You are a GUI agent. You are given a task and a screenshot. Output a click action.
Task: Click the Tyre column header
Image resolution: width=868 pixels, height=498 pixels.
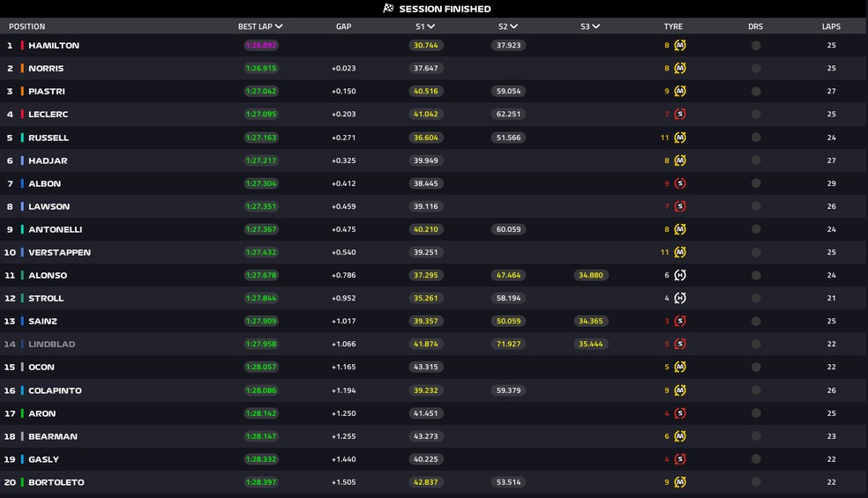coord(673,26)
